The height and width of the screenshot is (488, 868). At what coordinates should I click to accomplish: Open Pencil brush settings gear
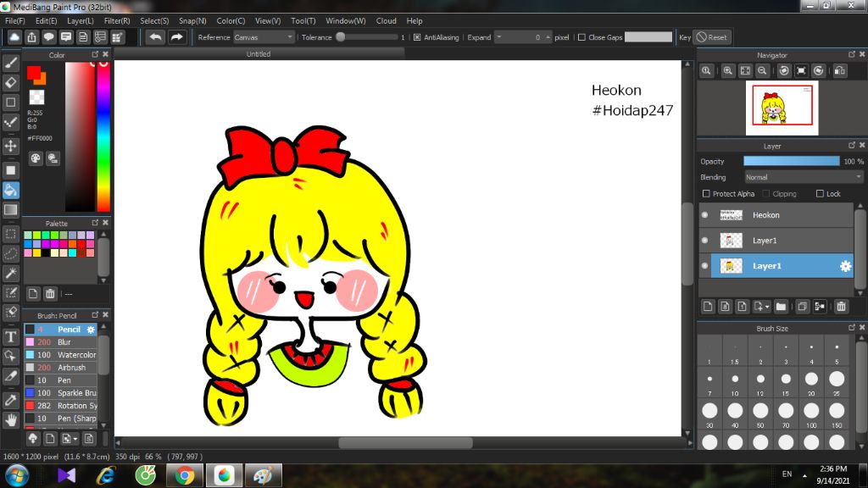click(x=91, y=330)
